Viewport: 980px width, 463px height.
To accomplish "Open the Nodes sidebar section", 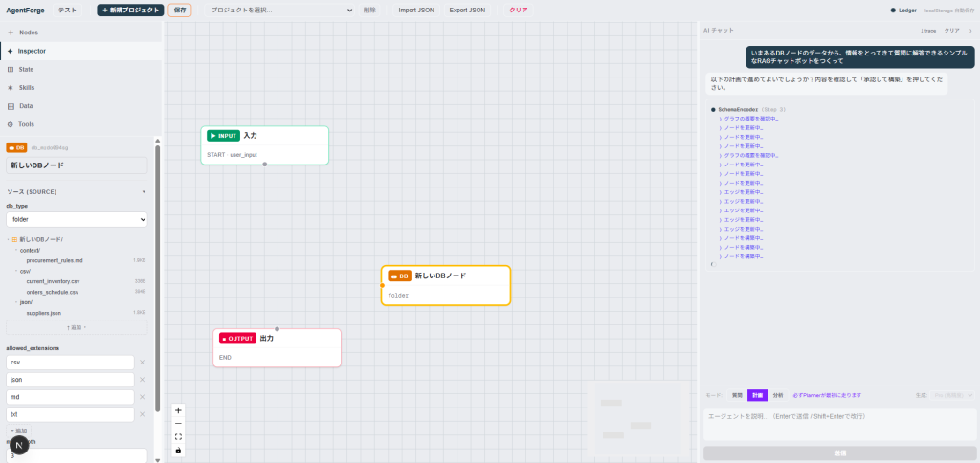I will click(x=80, y=32).
